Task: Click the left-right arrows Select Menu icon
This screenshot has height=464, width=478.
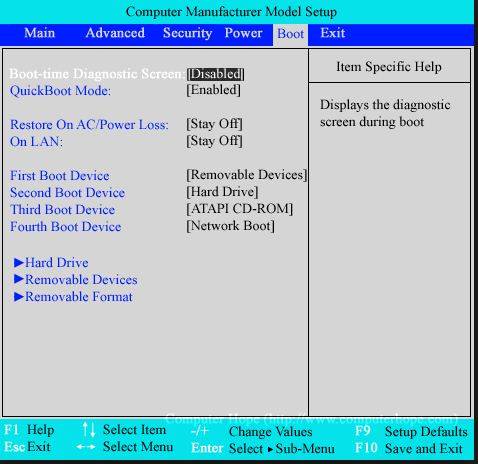Action: (x=86, y=447)
